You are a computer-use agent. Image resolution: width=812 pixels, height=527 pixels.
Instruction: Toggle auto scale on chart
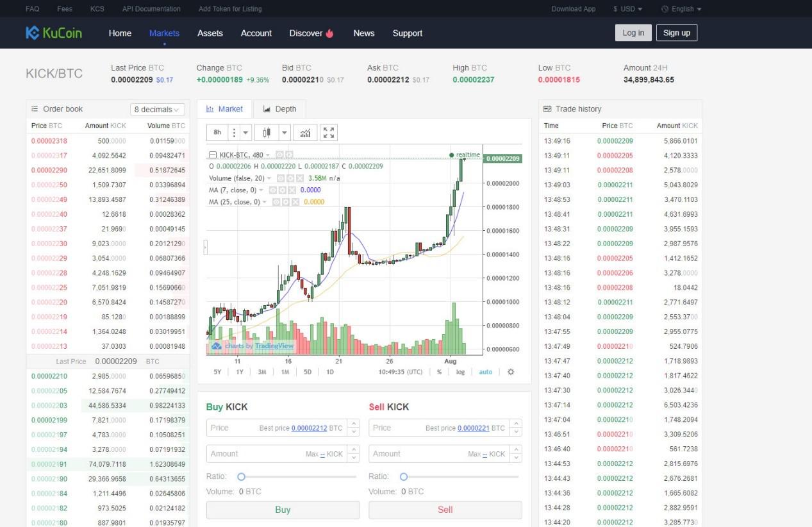pyautogui.click(x=486, y=372)
